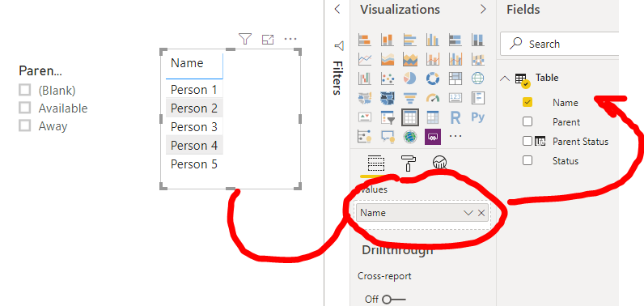Select the pie chart visual

pos(410,78)
